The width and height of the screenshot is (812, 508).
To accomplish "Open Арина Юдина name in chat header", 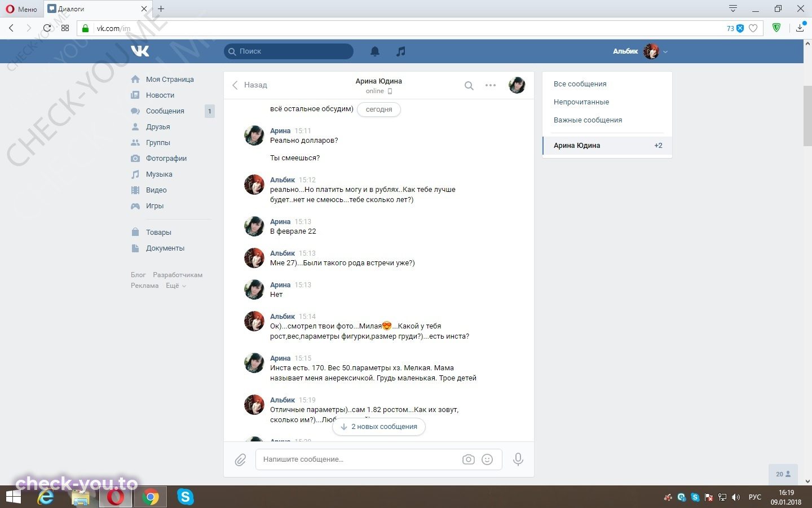I will coord(378,81).
